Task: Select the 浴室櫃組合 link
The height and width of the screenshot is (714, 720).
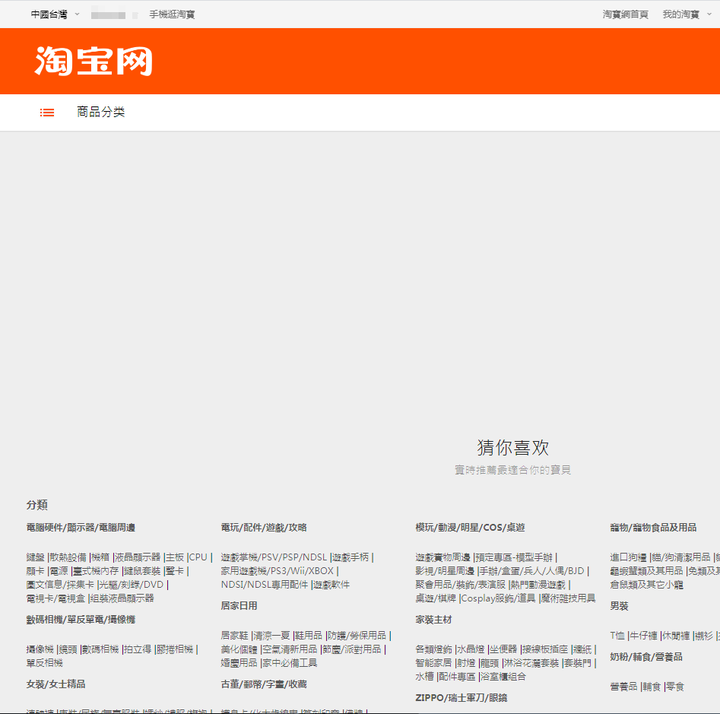Action: (503, 677)
